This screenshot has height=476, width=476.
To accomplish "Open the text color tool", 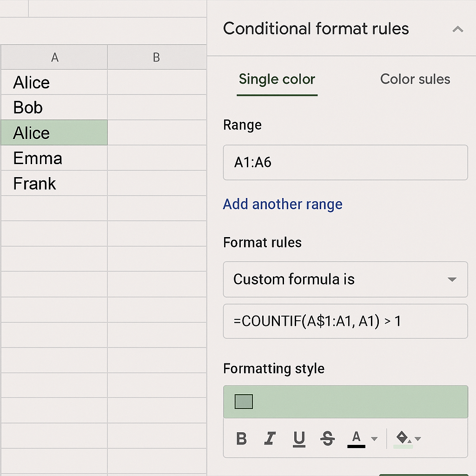I will 356,437.
